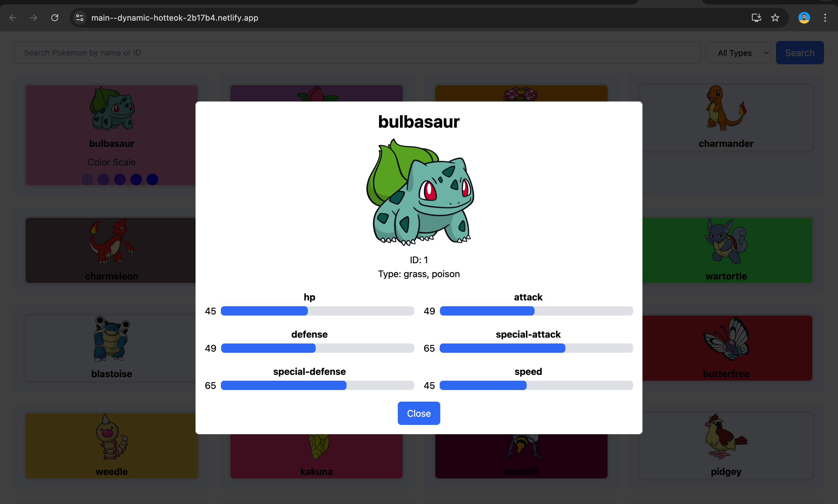Select the kakuna card
This screenshot has width=838, height=504.
point(316,457)
